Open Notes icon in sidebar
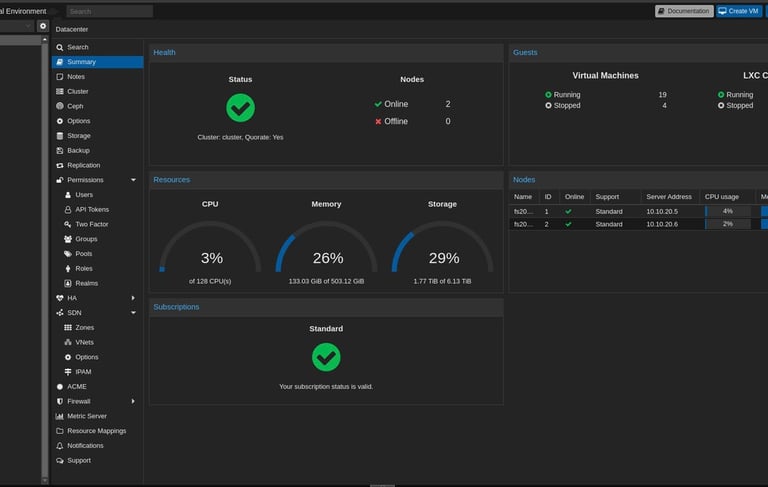 tap(59, 76)
